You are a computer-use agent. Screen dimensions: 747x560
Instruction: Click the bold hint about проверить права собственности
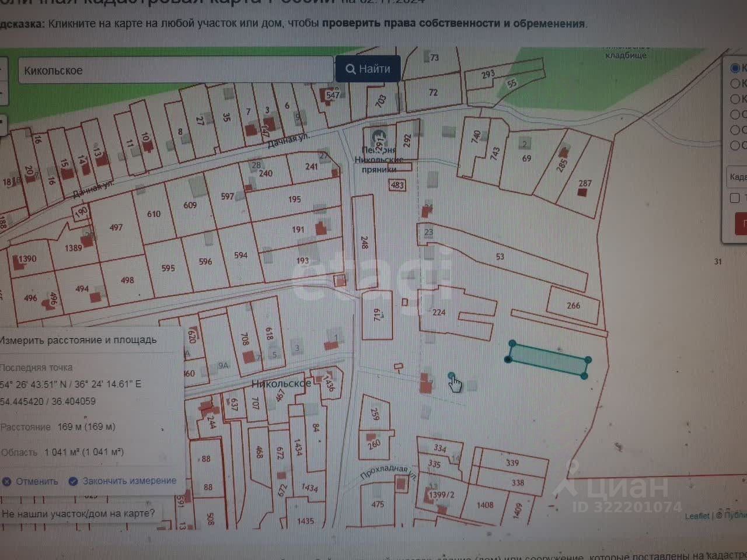pos(453,24)
